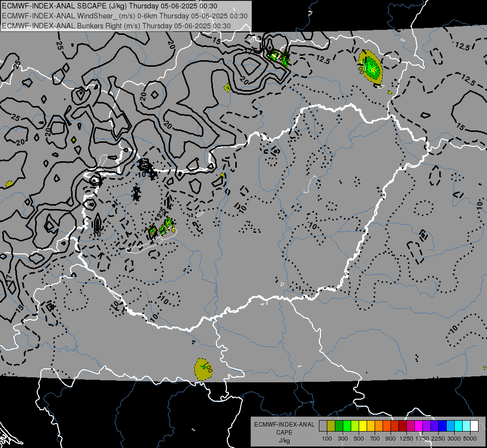This screenshot has height=448, width=487.
Task: Click the ECMWF-INDEX-ANAL label in legend
Action: pos(284,425)
